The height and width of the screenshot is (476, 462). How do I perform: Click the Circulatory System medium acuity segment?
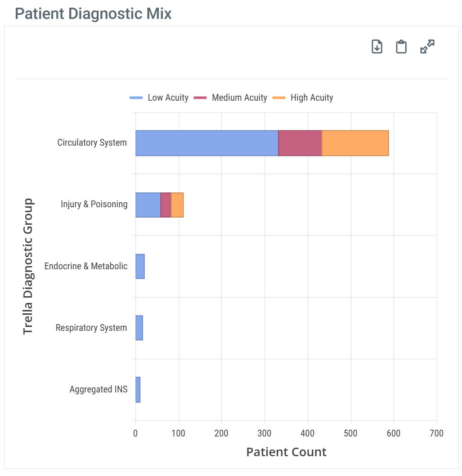[x=300, y=143]
